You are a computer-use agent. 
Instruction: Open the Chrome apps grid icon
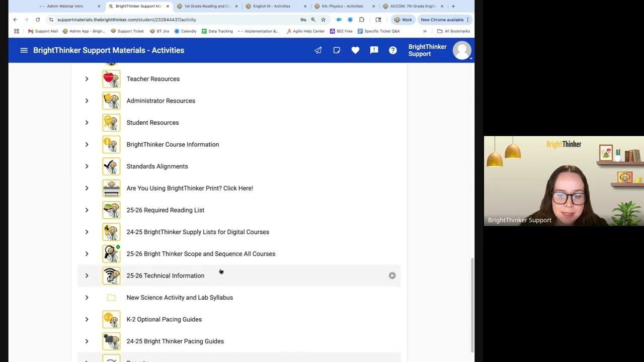17,31
